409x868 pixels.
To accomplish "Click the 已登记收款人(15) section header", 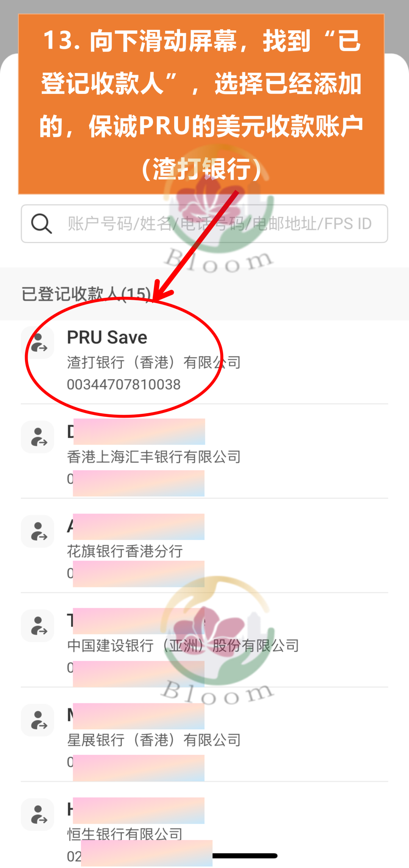I will (86, 294).
